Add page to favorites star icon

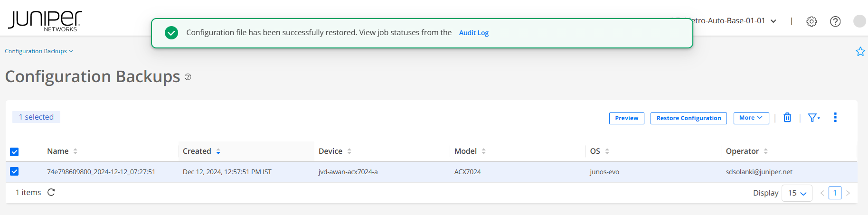(860, 51)
